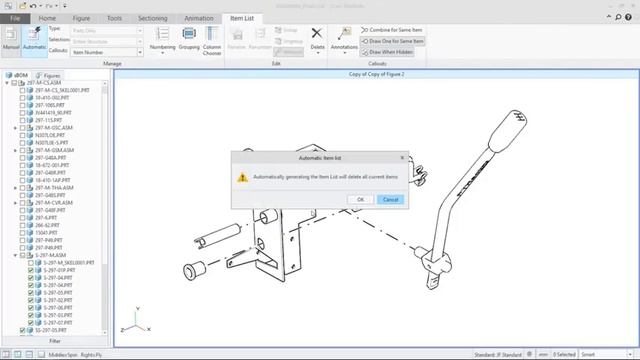Click the application icon in title bar corner
This screenshot has height=360, width=640.
coord(8,6)
